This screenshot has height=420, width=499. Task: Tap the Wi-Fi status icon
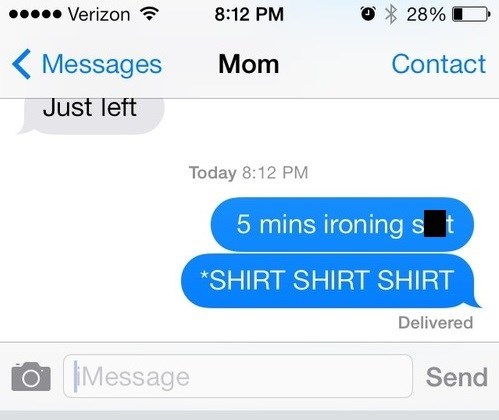click(x=149, y=14)
